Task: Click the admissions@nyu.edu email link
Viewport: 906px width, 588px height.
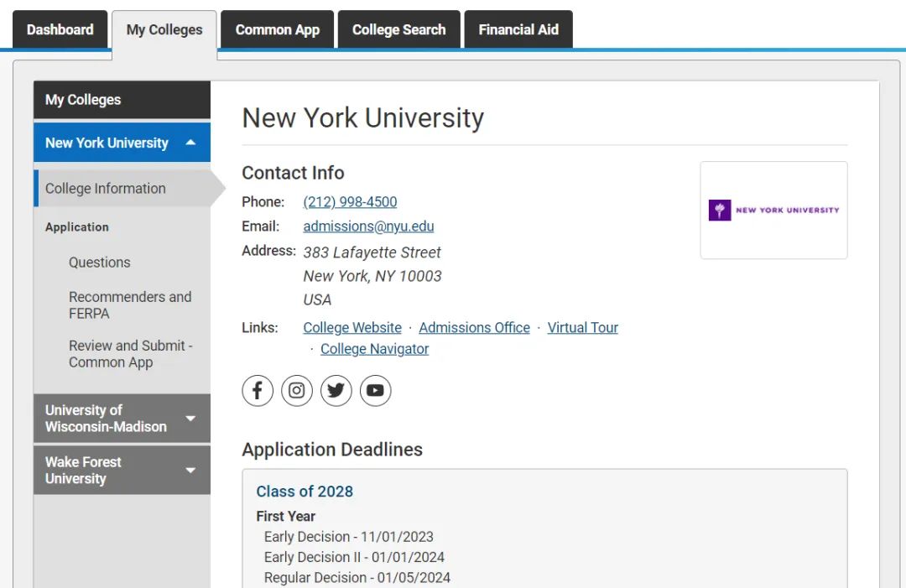Action: tap(368, 226)
